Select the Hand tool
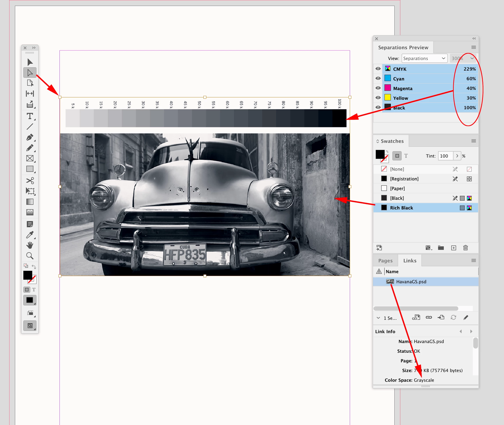The width and height of the screenshot is (504, 425). coord(30,245)
